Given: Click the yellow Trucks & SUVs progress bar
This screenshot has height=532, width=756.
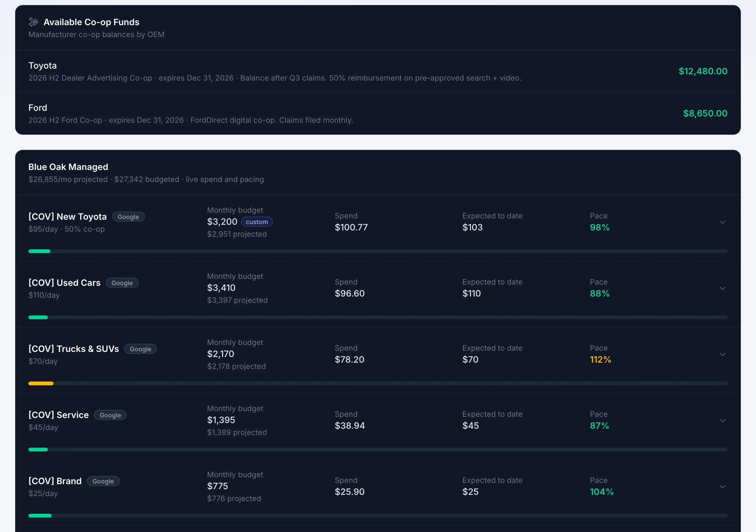Looking at the screenshot, I should [378, 383].
